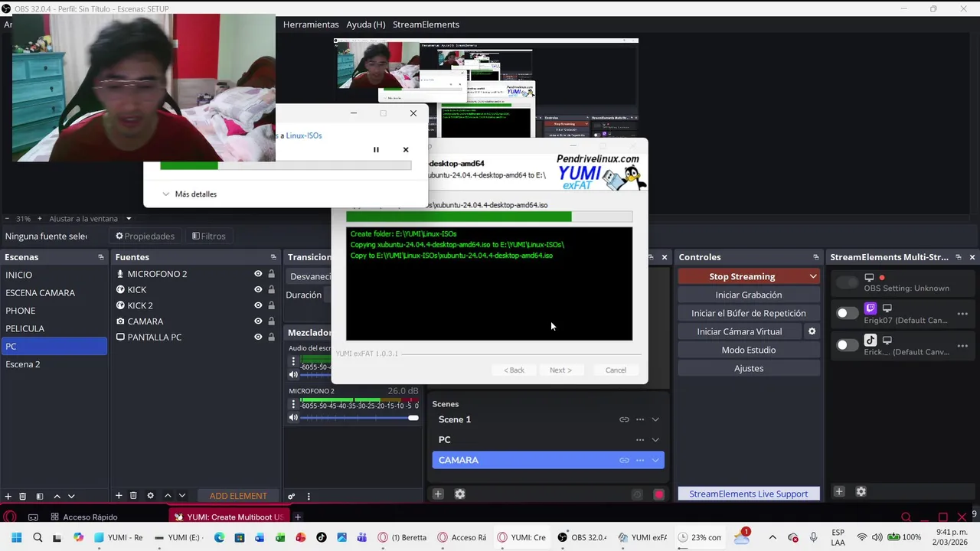Move scene up in Escenas toolbar
Screen dimensions: 980x551
tap(57, 496)
